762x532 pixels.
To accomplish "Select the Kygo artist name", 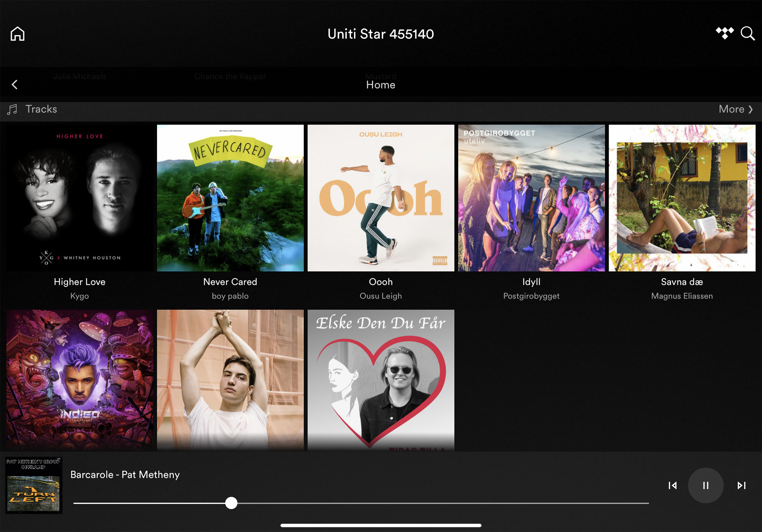I will coord(80,296).
